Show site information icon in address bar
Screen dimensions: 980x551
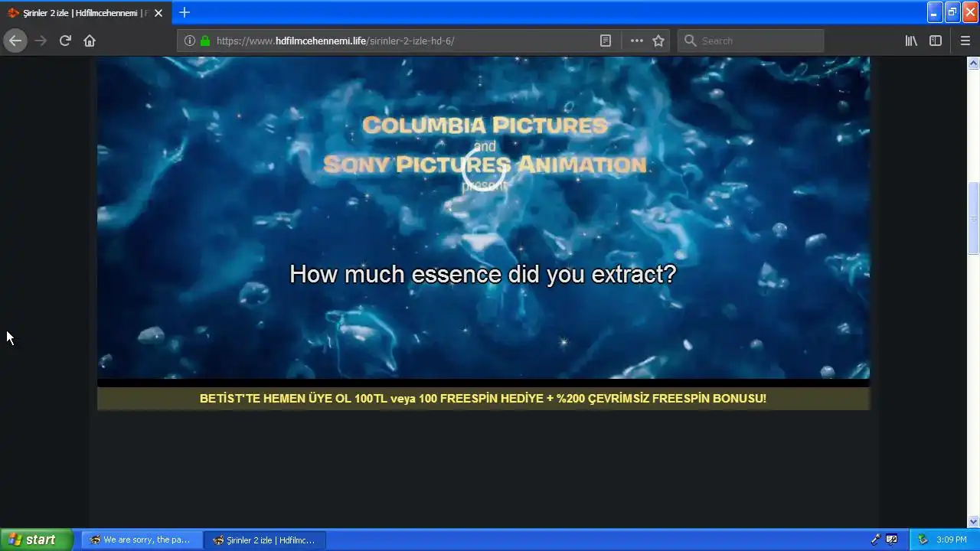point(190,41)
